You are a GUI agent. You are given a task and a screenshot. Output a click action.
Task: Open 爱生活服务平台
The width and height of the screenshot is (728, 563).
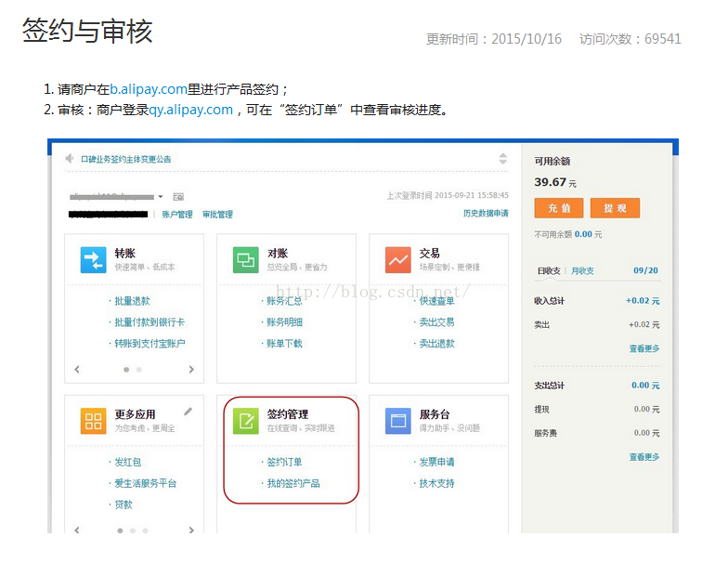pyautogui.click(x=145, y=483)
